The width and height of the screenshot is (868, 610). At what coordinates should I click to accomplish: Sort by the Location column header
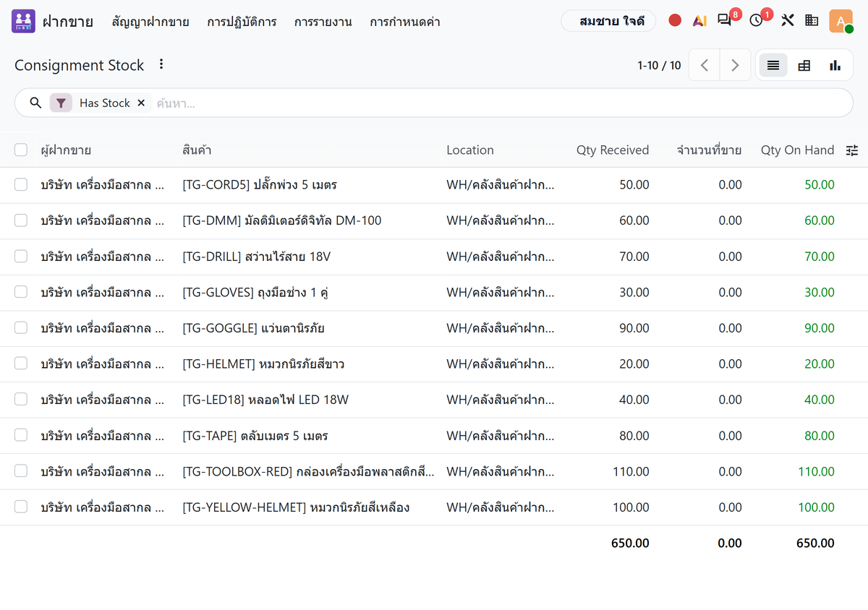[x=470, y=150]
